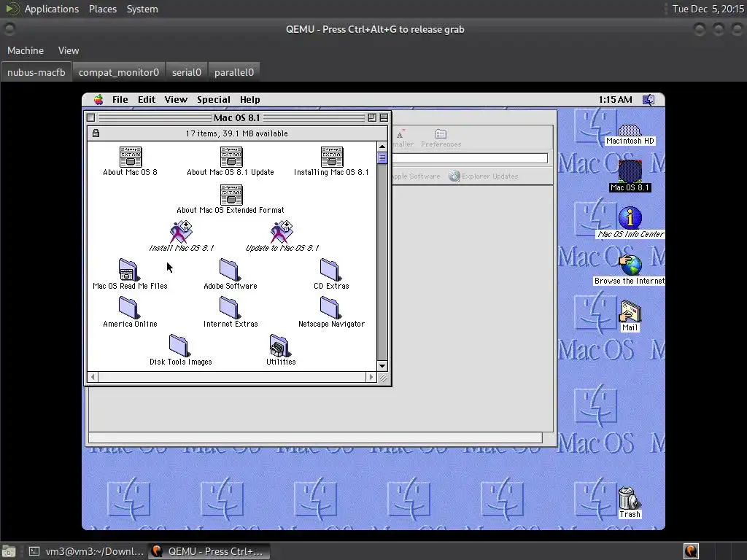Select Browse the Internet desktop icon

630,265
